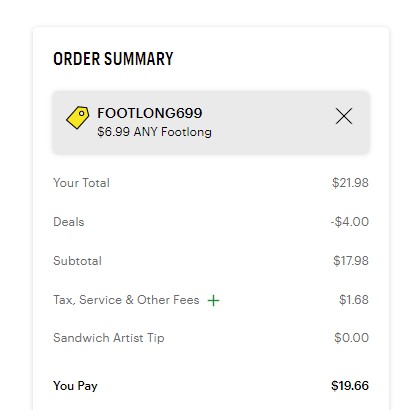Select the $17.98 subtotal amount
The width and height of the screenshot is (402, 410).
tap(351, 261)
